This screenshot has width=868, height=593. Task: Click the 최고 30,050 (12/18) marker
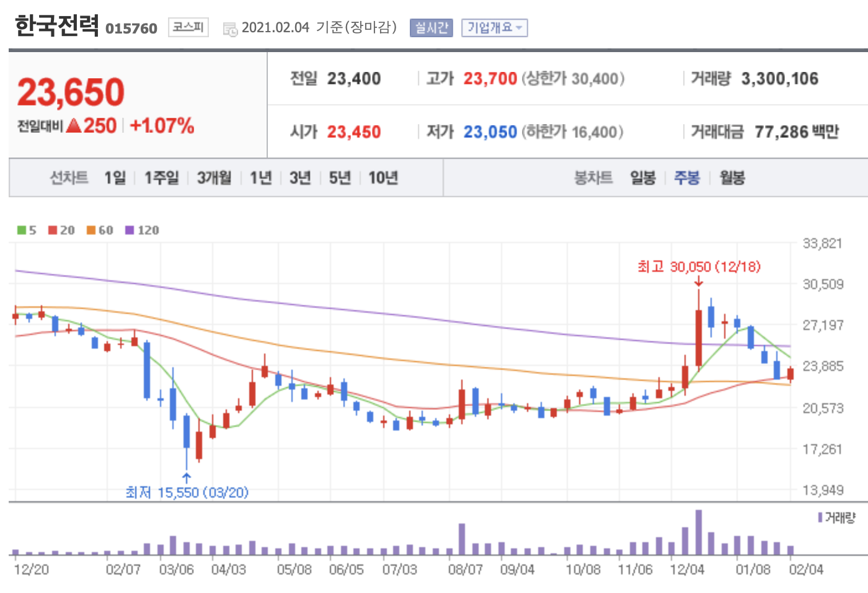pyautogui.click(x=699, y=267)
